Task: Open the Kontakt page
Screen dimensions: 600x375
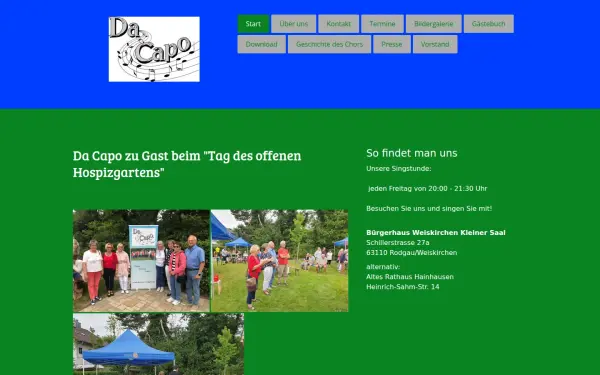Action: [339, 24]
